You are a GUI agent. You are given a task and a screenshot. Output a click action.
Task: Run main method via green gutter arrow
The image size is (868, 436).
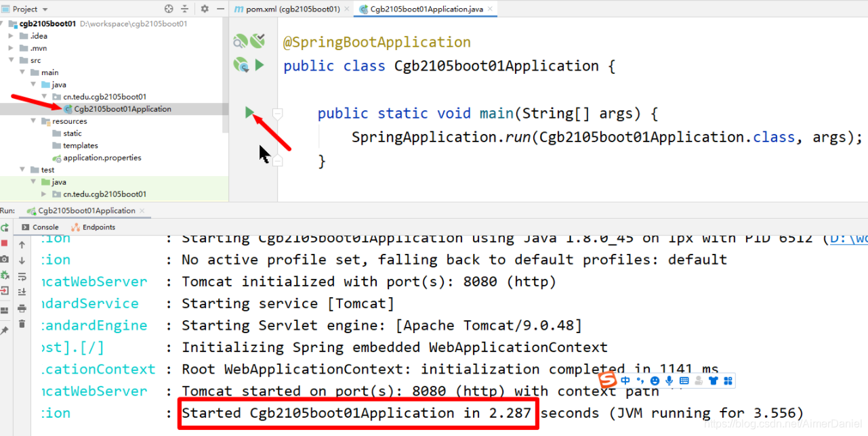tap(250, 112)
